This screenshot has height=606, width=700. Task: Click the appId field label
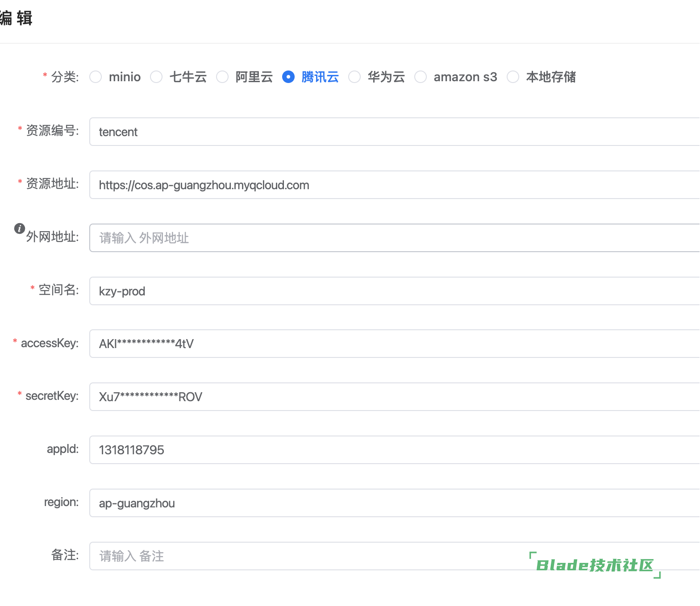coord(62,449)
